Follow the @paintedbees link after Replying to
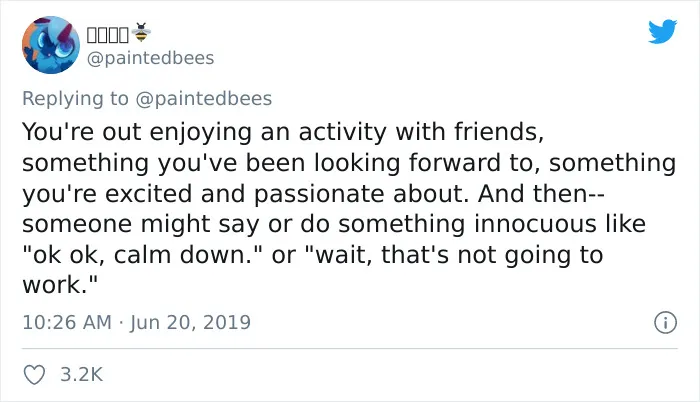This screenshot has height=402, width=700. point(203,99)
